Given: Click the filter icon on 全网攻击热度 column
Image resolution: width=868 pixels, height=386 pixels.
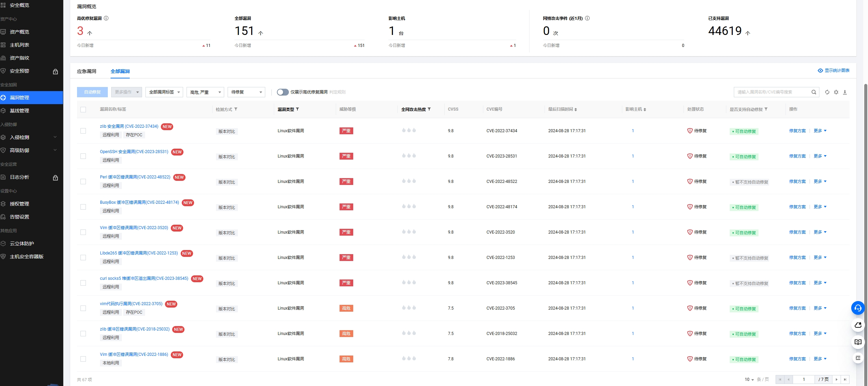Looking at the screenshot, I should point(429,109).
